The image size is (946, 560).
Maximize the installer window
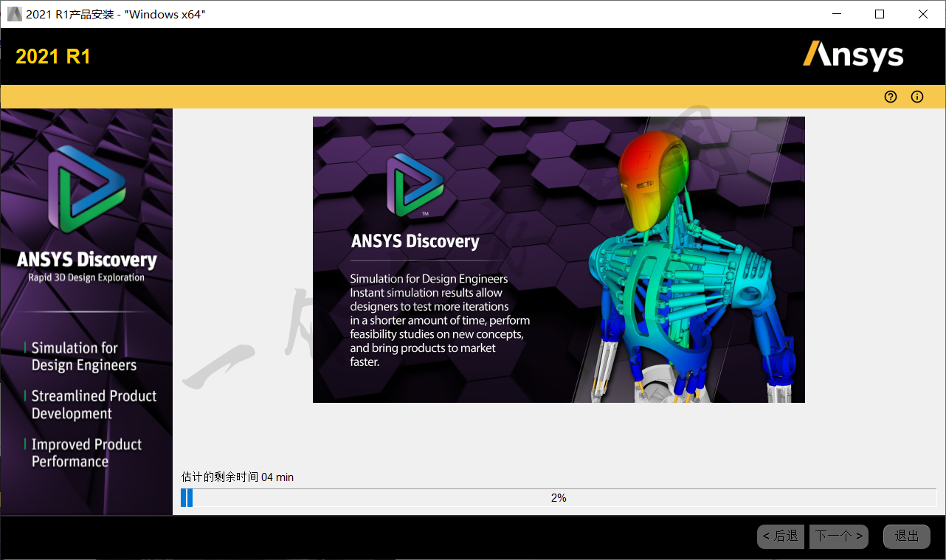click(x=880, y=14)
